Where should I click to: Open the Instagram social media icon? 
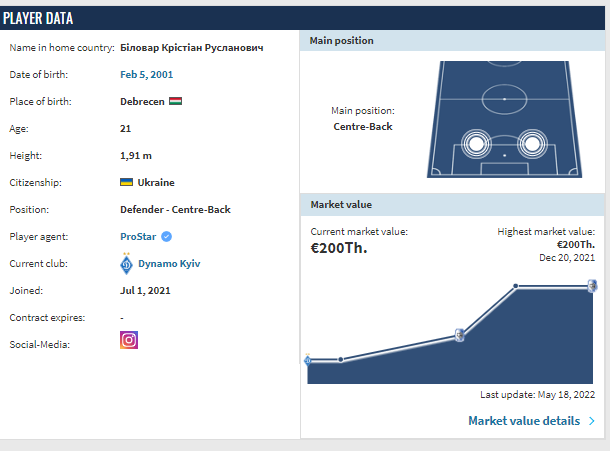click(x=128, y=340)
